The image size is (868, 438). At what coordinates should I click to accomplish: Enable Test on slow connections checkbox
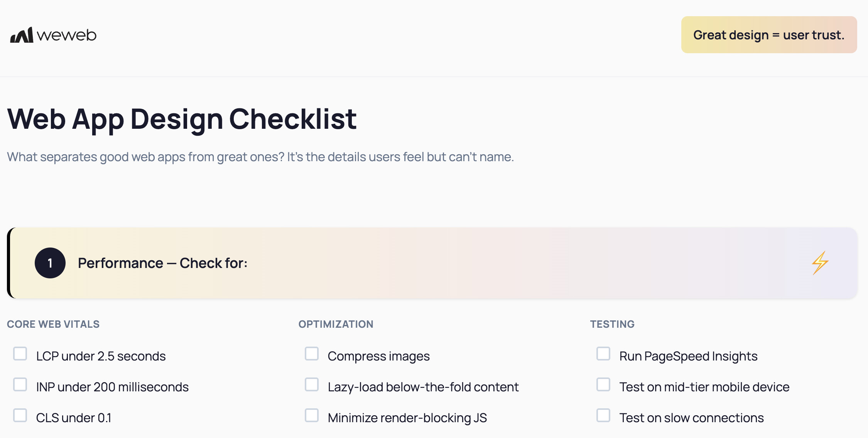click(603, 416)
